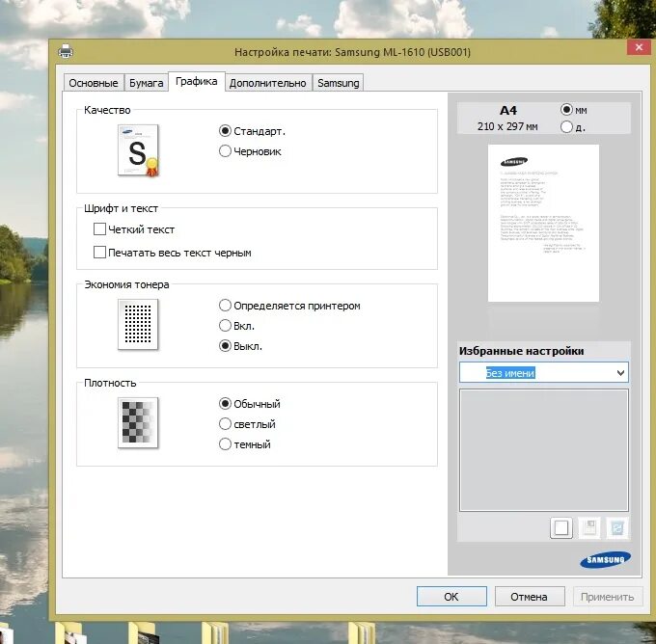This screenshot has width=656, height=644.
Task: Open the Избранные настройки dropdown
Action: [543, 372]
